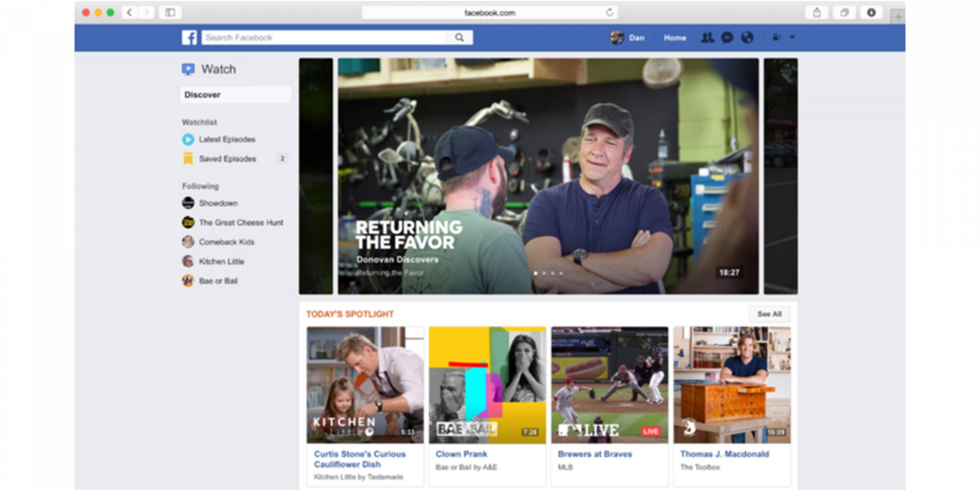Click The Great Cheese Hunt avatar
Screen dimensions: 980x490
point(188,223)
